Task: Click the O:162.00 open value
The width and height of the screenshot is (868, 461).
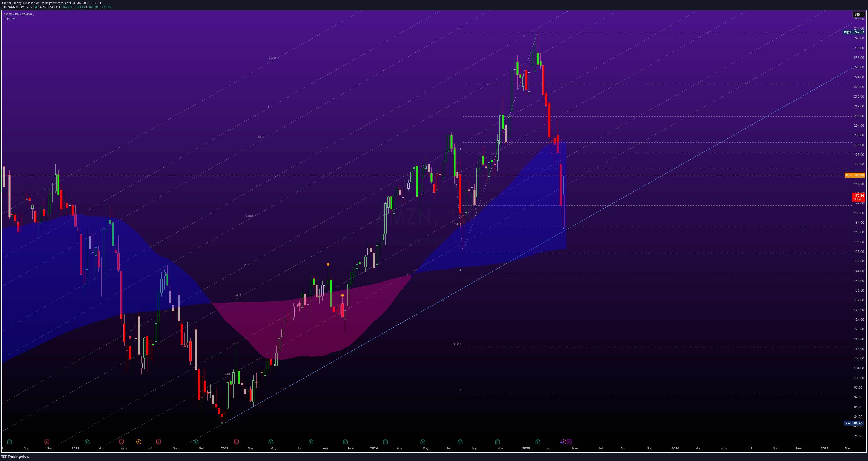Action: 65,7
